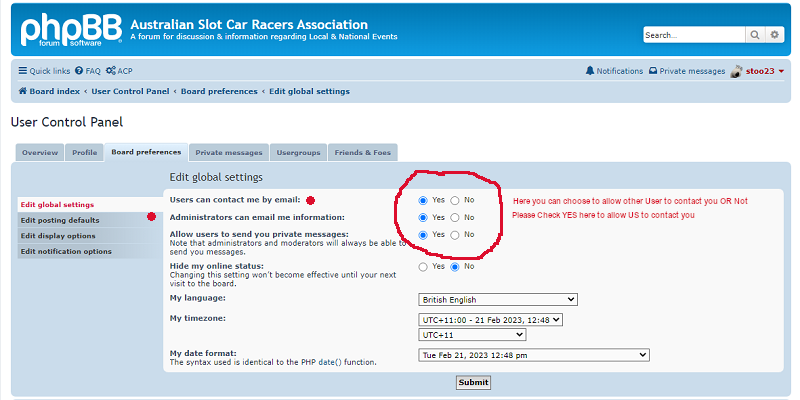The image size is (800, 400).
Task: Open the ACP admin panel
Action: [x=119, y=71]
